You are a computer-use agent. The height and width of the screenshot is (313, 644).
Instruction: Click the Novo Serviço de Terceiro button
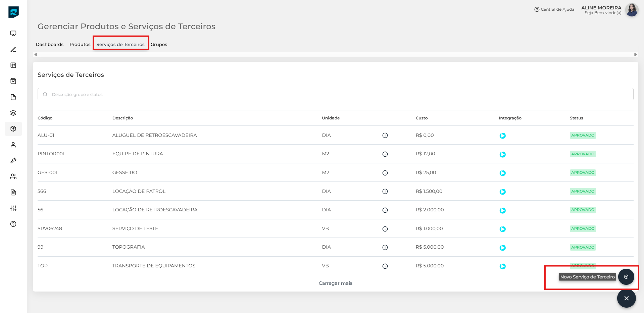(x=626, y=277)
